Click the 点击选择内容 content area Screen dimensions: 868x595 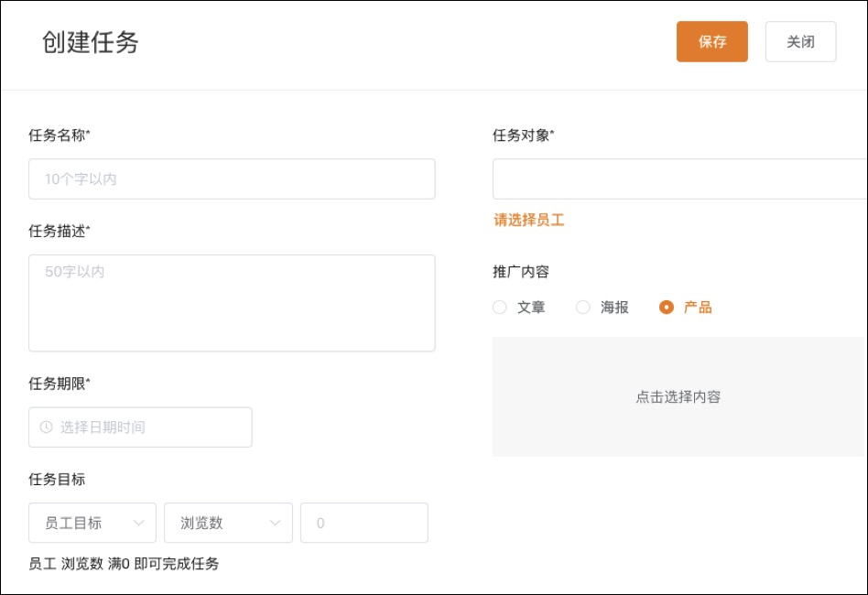click(x=679, y=397)
